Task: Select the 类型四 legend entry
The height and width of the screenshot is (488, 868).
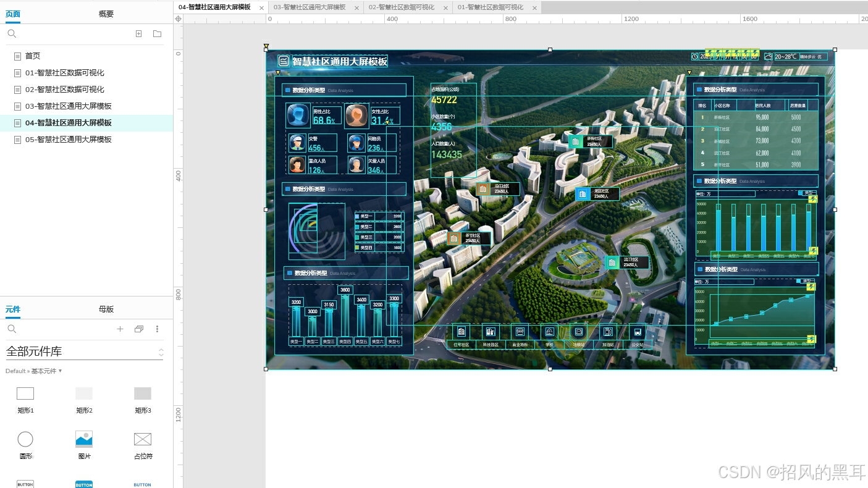Action: coord(379,247)
